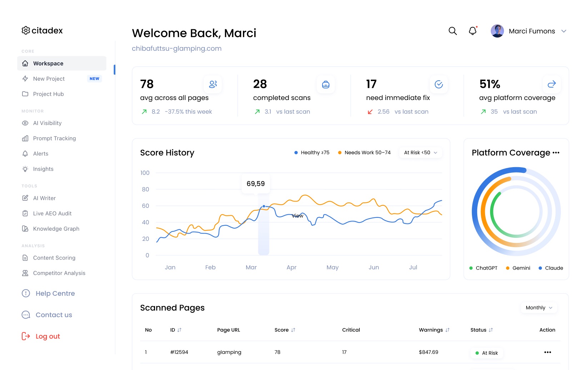Expand the Marci Fumons account menu
This screenshot has height=370, width=588.
click(564, 31)
